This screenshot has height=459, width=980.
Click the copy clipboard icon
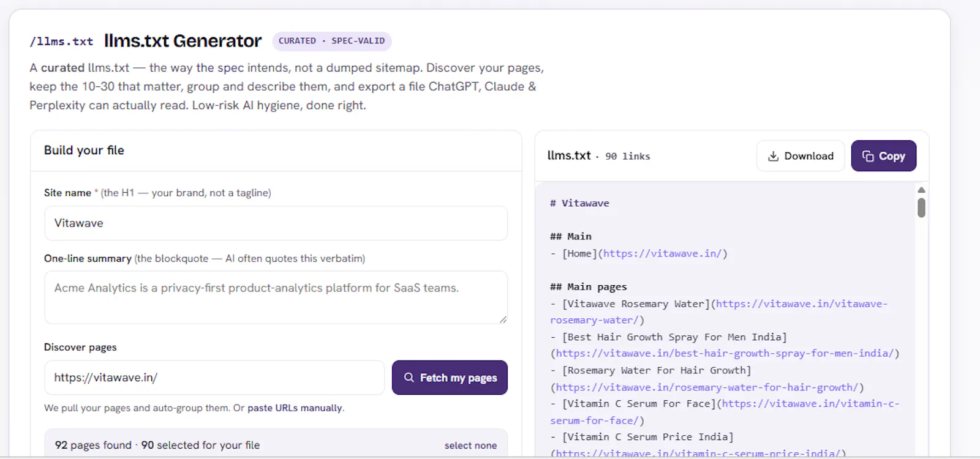coord(868,156)
